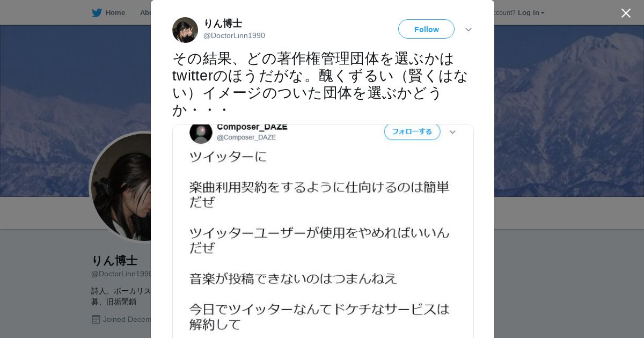
Task: Open the embedded tweet screenshot image
Action: pyautogui.click(x=323, y=231)
